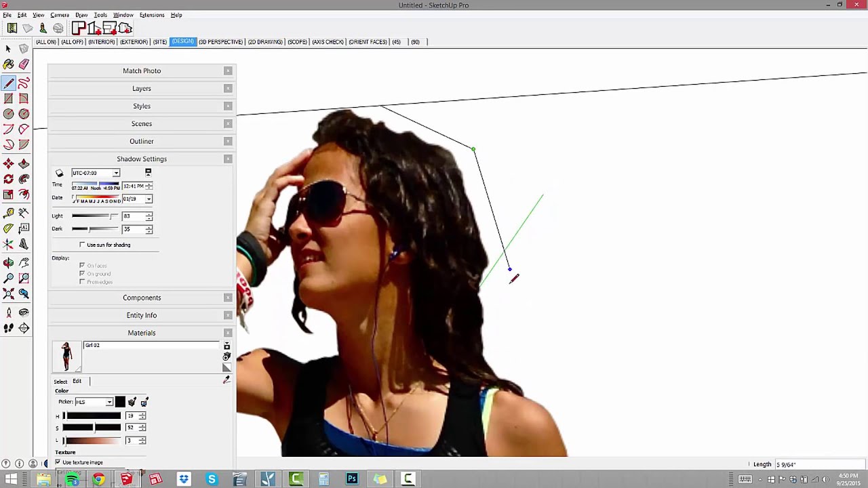
Task: Activate the Orbit tool
Action: 8,262
